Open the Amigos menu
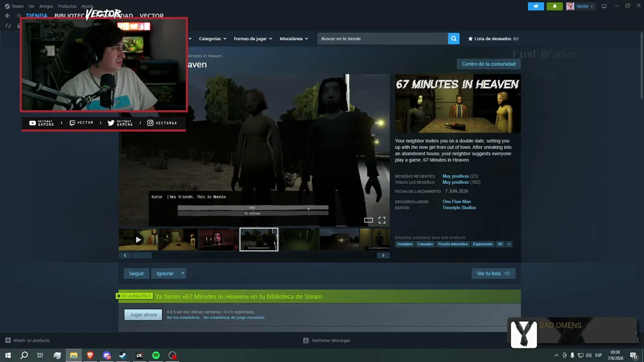The image size is (644, 362). pyautogui.click(x=46, y=6)
